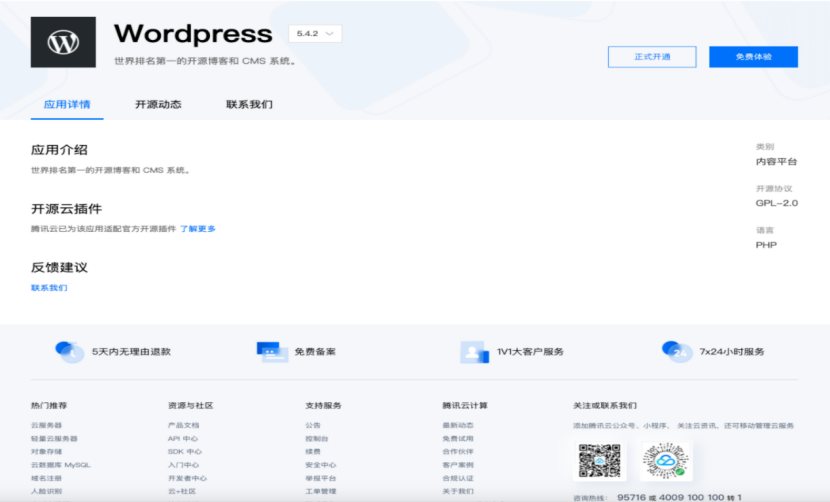Viewport: 830px width, 502px height.
Task: Click the hotline number 95716
Action: [631, 497]
